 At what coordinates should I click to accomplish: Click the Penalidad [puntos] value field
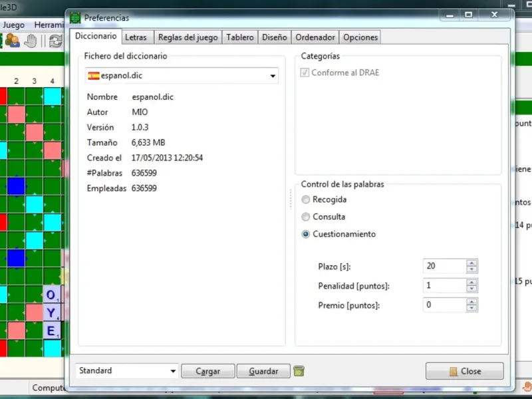point(444,285)
